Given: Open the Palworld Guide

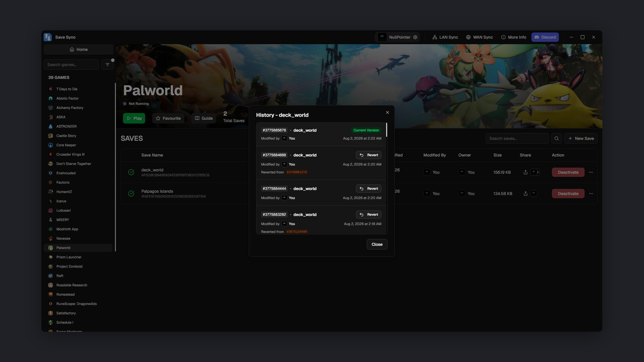Looking at the screenshot, I should (204, 118).
